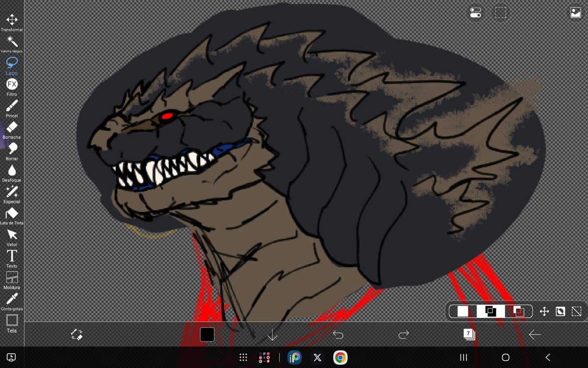
Task: Open the Filtro FX tool
Action: (x=12, y=87)
